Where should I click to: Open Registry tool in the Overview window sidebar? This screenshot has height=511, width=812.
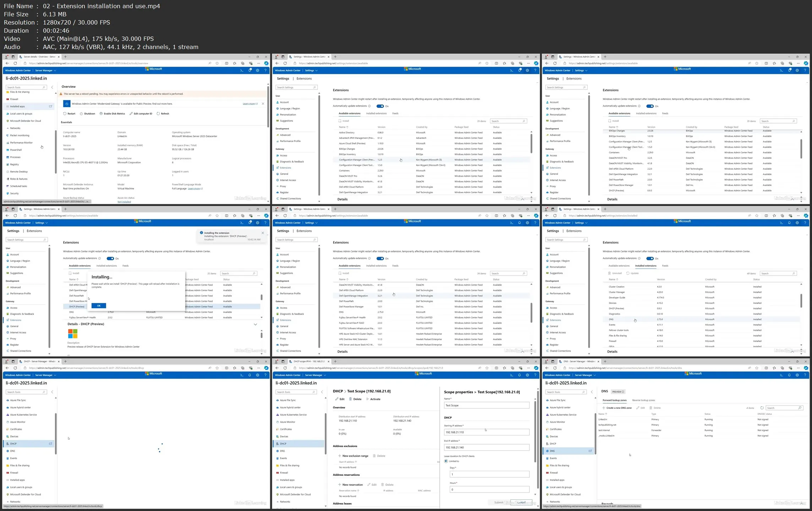pos(14,164)
